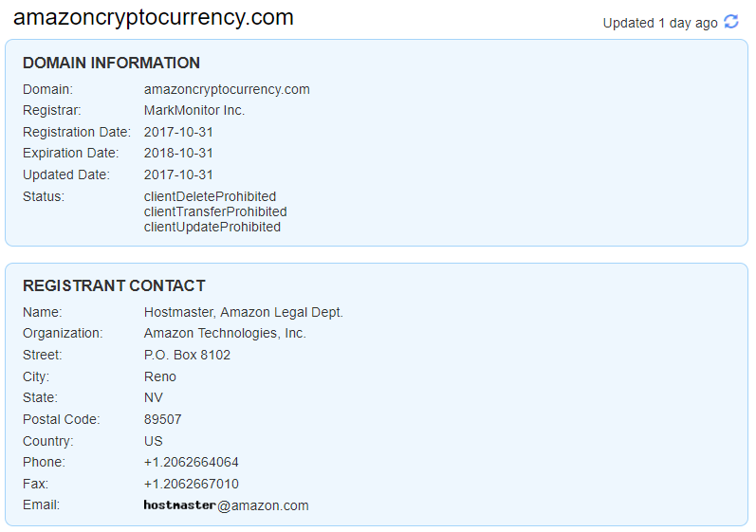Click the Updated 1 day ago text
This screenshot has height=532, width=756.
click(x=660, y=23)
